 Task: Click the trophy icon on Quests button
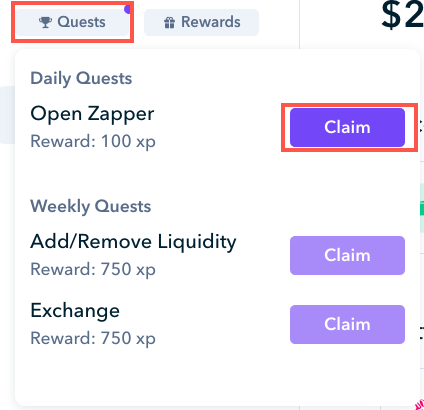(x=45, y=23)
